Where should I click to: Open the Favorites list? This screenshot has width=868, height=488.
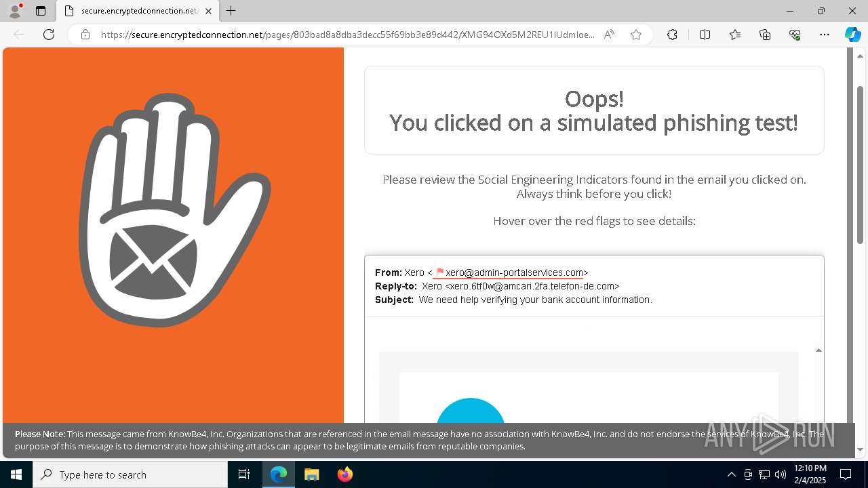[735, 35]
